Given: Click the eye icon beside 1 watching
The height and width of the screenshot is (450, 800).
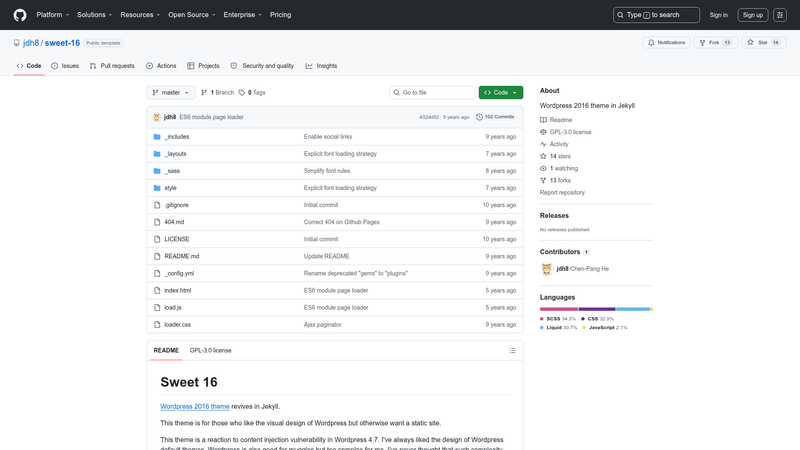Looking at the screenshot, I should click(543, 168).
